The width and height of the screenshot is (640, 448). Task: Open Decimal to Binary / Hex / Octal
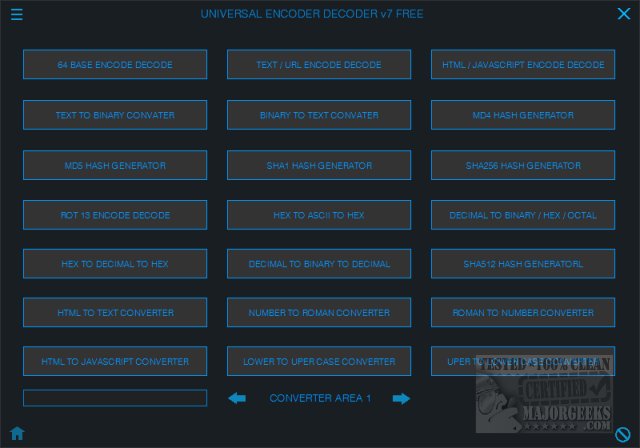click(523, 215)
